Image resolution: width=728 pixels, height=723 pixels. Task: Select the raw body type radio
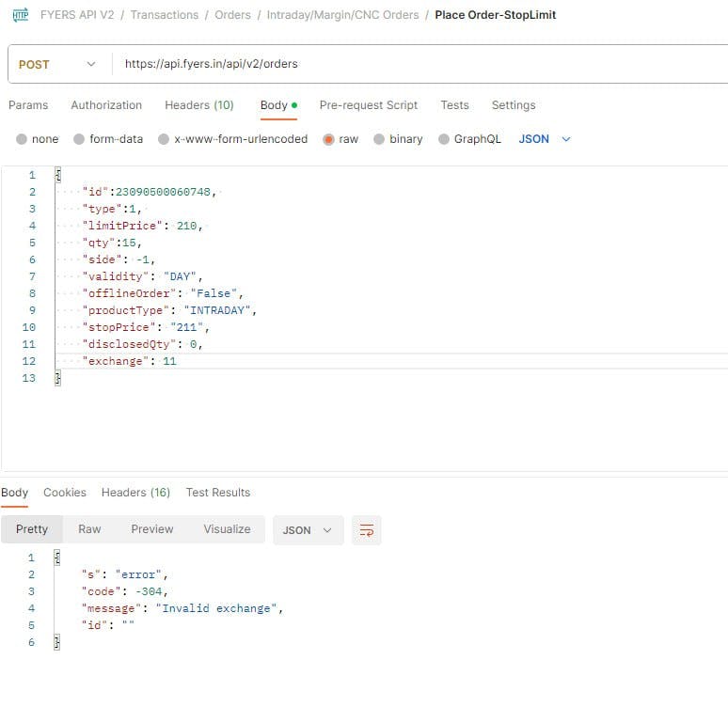(329, 139)
